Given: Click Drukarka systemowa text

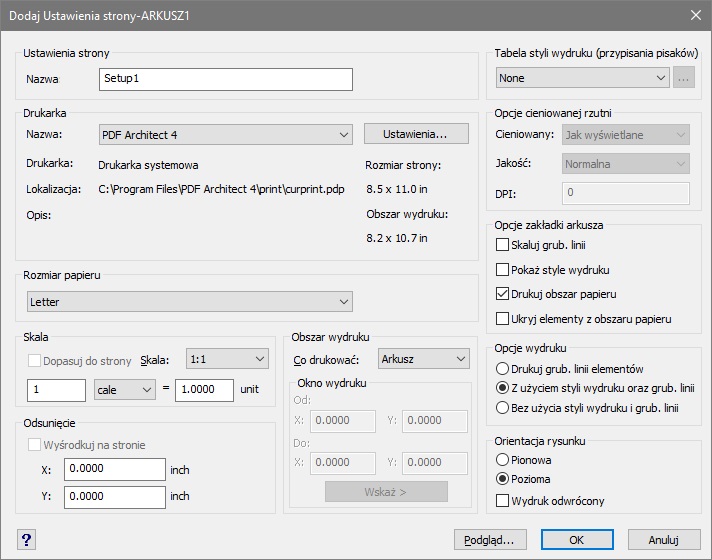Looking at the screenshot, I should (148, 165).
